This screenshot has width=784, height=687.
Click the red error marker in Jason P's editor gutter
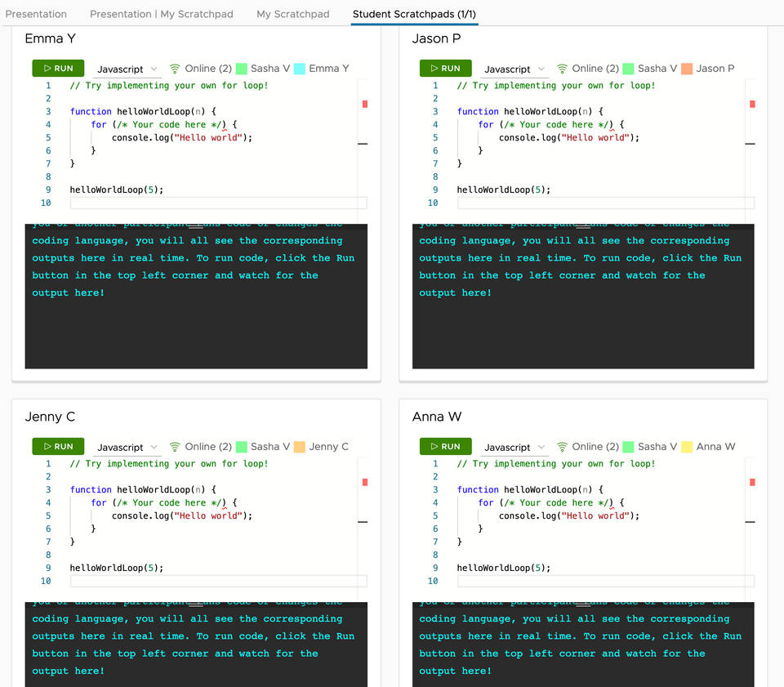751,105
